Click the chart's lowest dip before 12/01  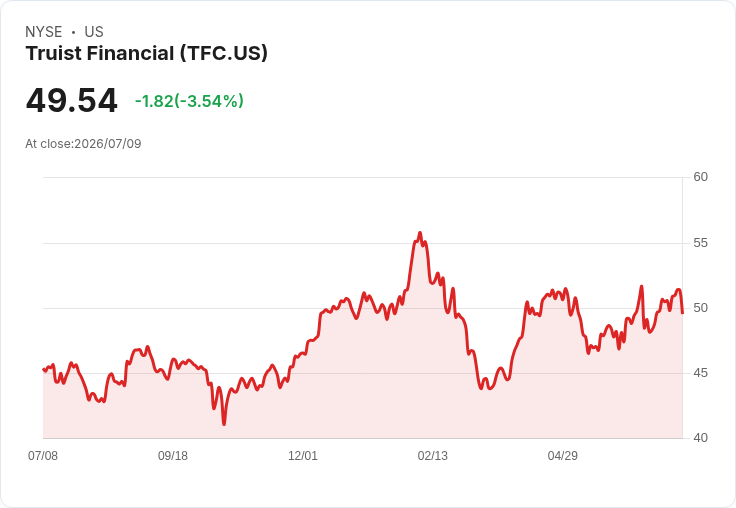tap(224, 424)
